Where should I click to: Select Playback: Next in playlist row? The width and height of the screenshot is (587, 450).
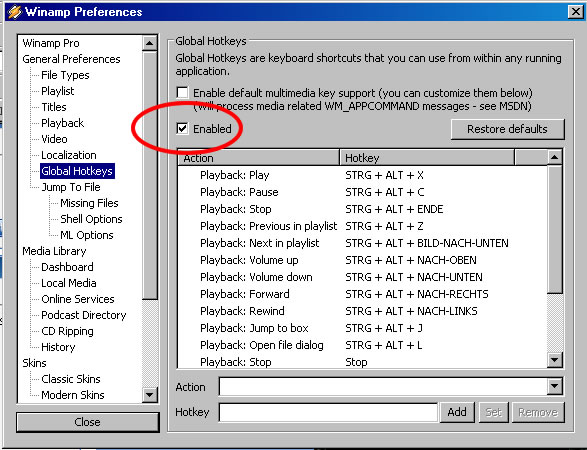(x=362, y=243)
